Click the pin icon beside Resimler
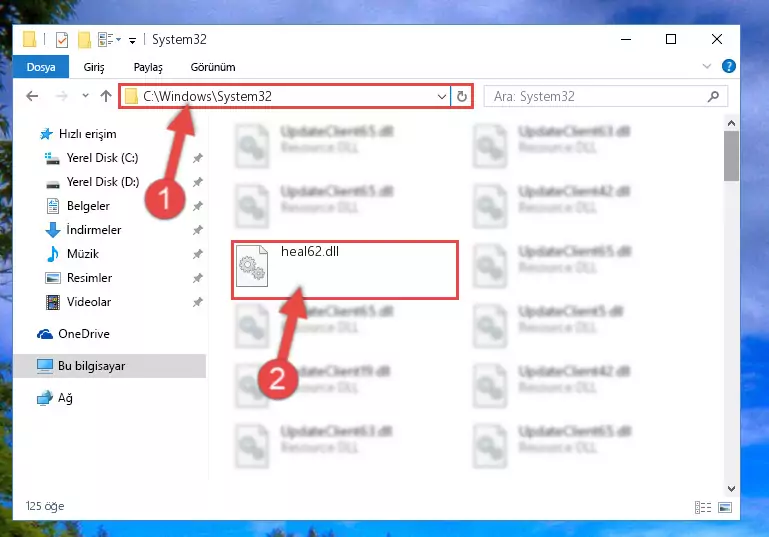Viewport: 769px width, 537px height. point(197,278)
